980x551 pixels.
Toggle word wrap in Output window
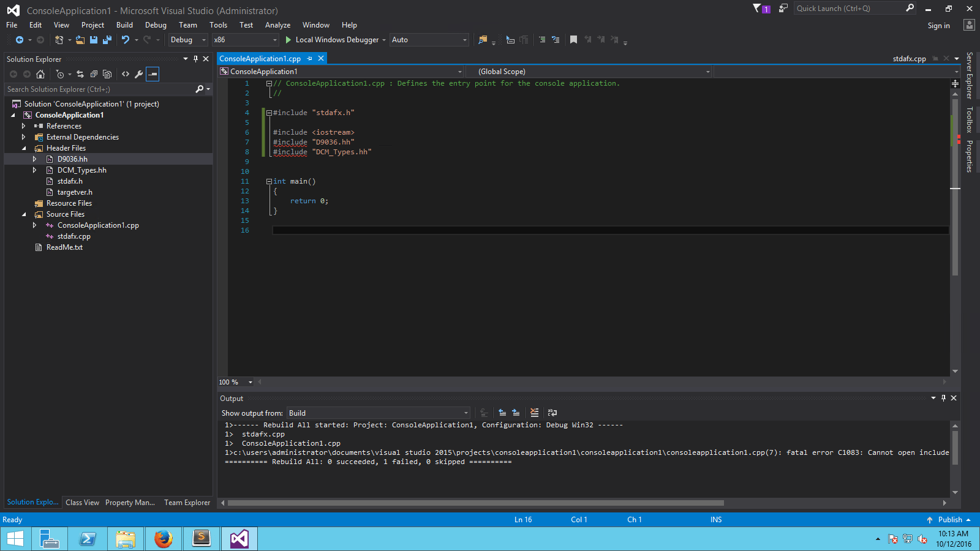pyautogui.click(x=552, y=413)
